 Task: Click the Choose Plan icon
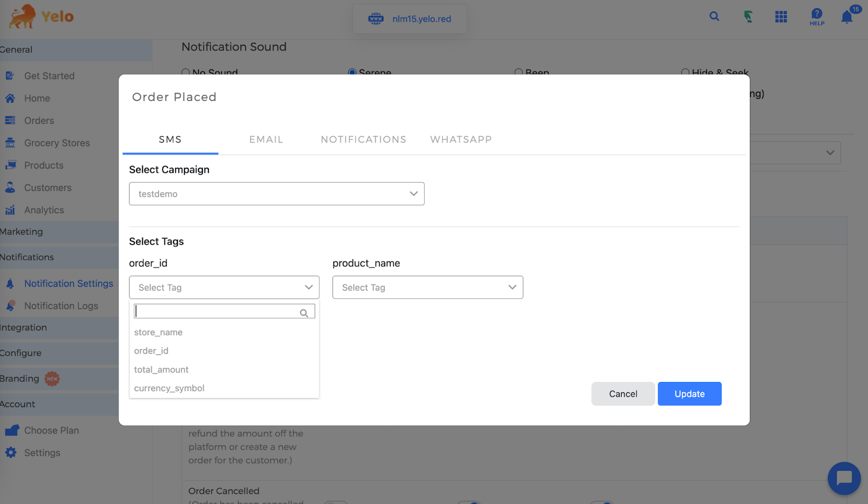coord(12,430)
